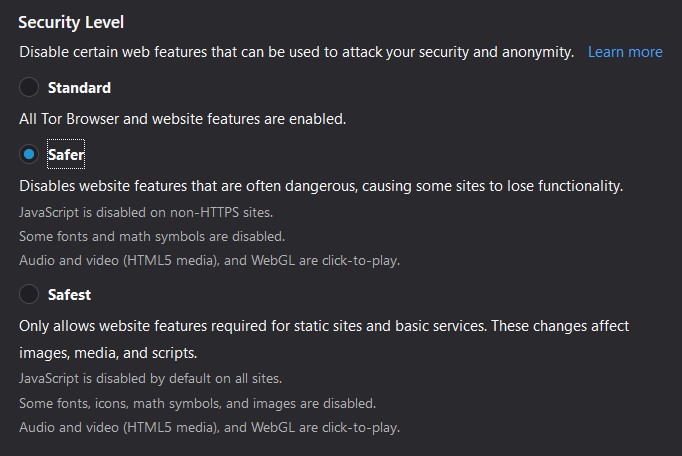Click 'Disables website features that are often dangerous' text
This screenshot has width=682, height=456.
pyautogui.click(x=320, y=186)
